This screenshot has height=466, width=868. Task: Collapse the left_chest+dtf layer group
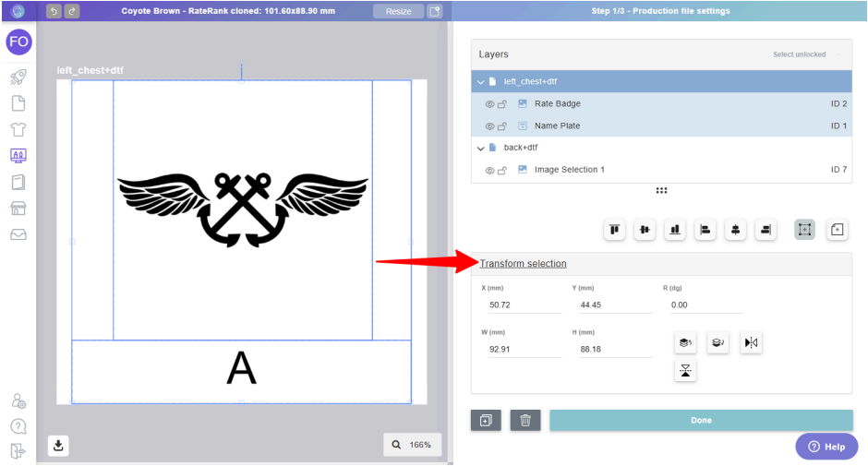(480, 82)
